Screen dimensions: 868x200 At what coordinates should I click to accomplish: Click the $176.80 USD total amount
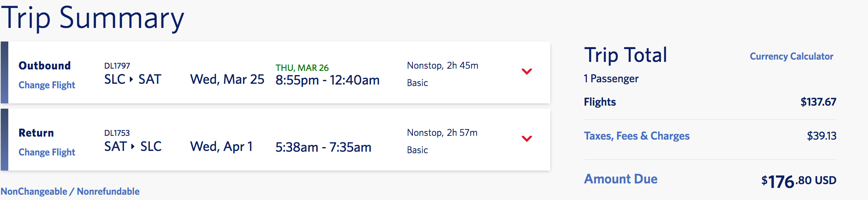pyautogui.click(x=799, y=181)
